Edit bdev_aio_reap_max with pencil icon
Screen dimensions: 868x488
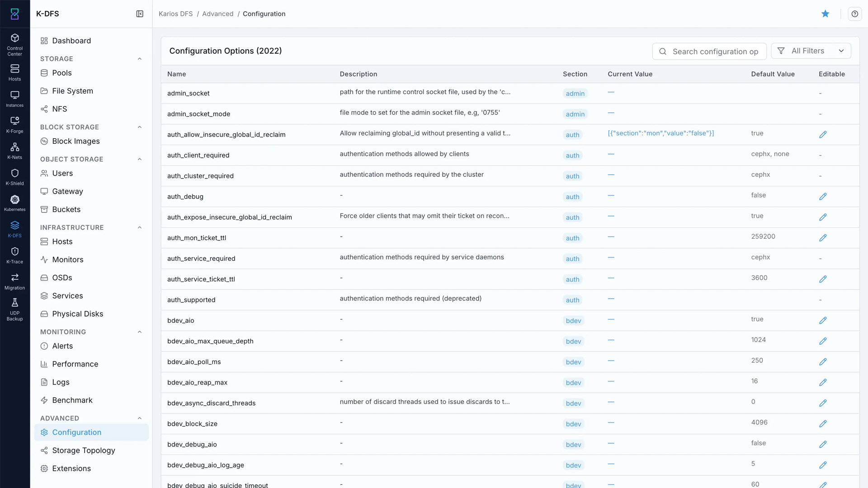pyautogui.click(x=823, y=382)
